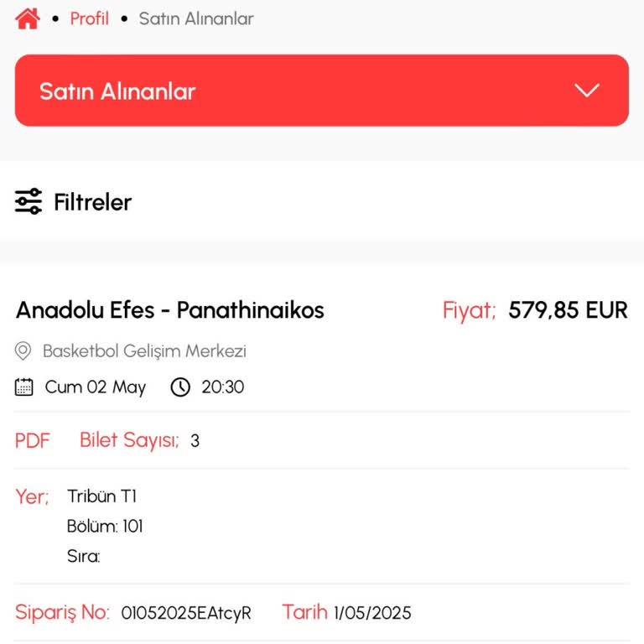Select the Anadolu Efes - Panathinaikos event title
This screenshot has width=644, height=644.
(x=170, y=310)
